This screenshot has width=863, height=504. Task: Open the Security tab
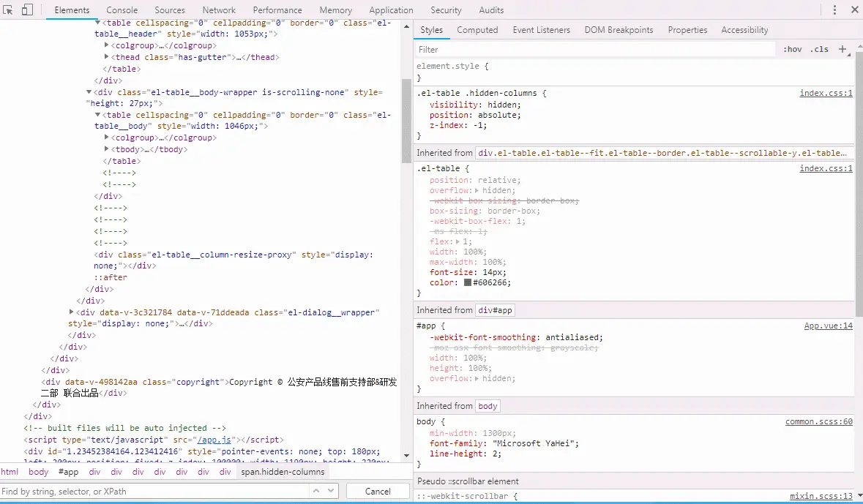[x=446, y=10]
